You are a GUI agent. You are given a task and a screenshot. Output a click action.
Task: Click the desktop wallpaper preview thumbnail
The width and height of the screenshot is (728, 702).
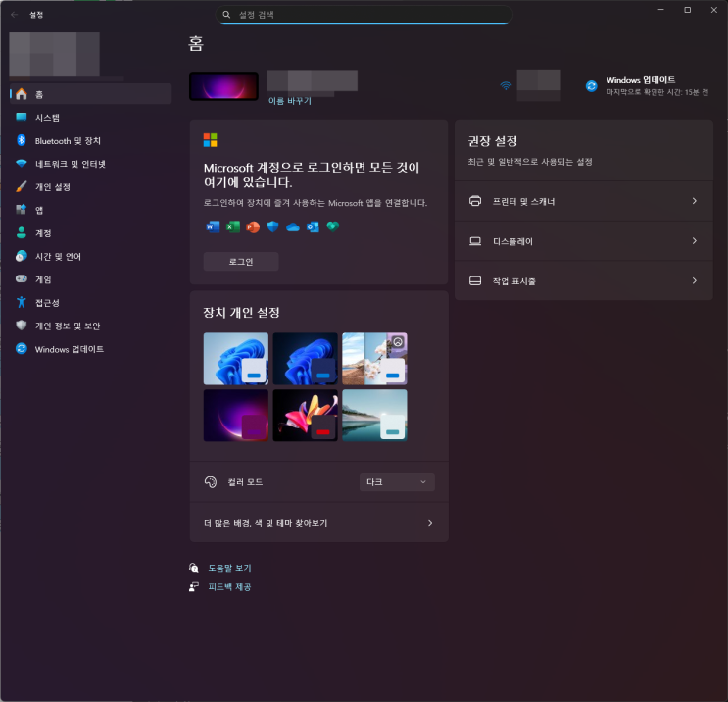(223, 86)
